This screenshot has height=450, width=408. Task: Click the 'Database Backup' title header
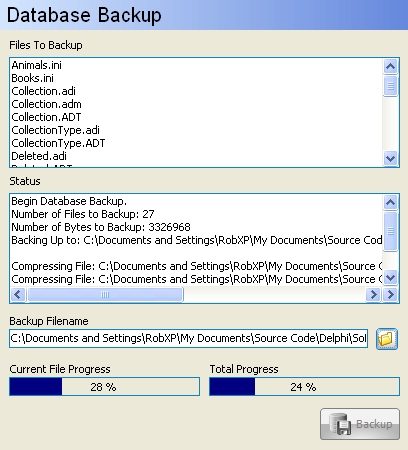click(x=84, y=15)
